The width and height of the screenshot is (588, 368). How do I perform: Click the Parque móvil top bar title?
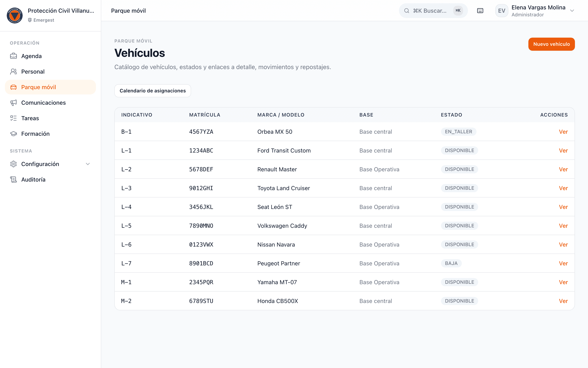point(128,11)
